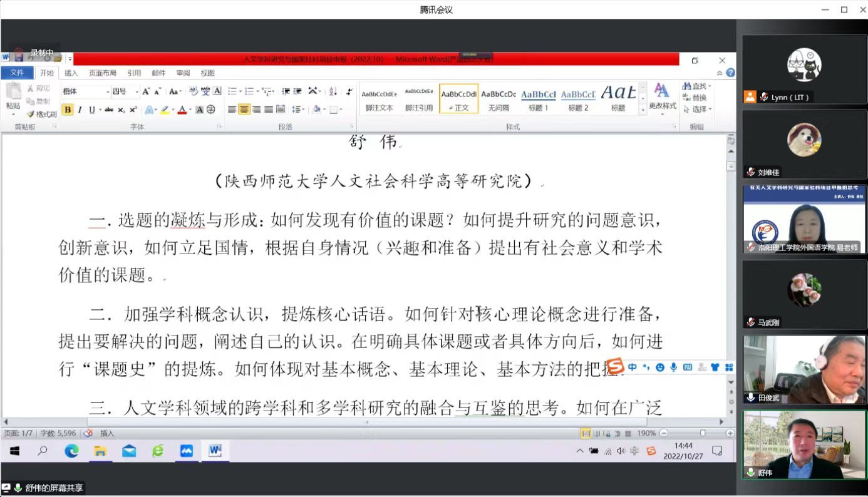Switch to the View (视图) tab
Viewport: 868px width, 497px height.
click(x=207, y=73)
